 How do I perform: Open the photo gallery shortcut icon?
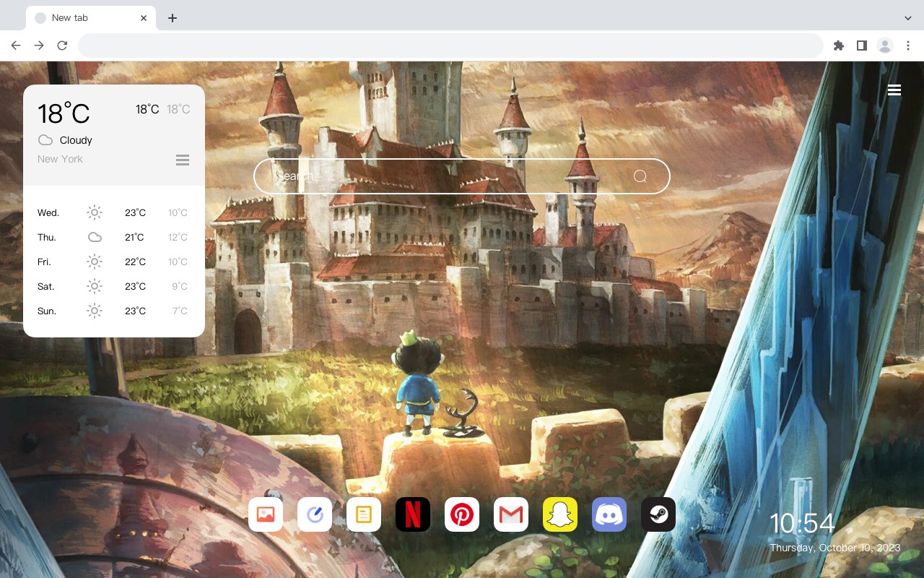pos(266,514)
